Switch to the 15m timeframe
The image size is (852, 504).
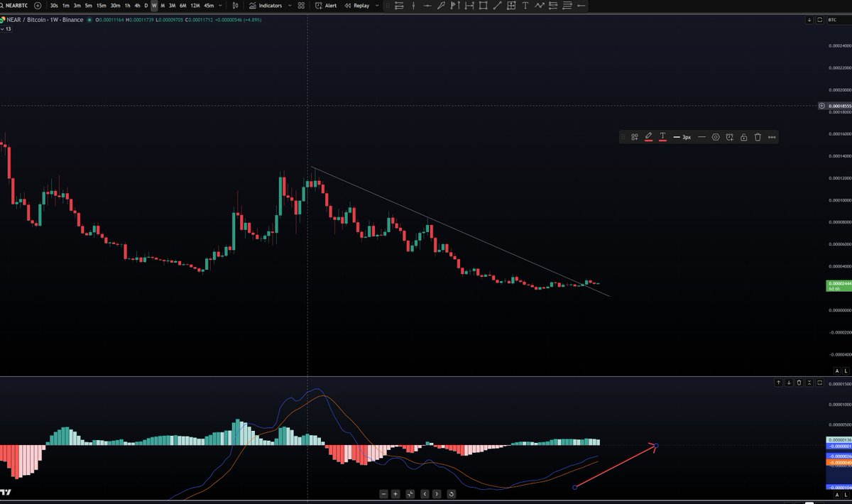click(x=101, y=5)
